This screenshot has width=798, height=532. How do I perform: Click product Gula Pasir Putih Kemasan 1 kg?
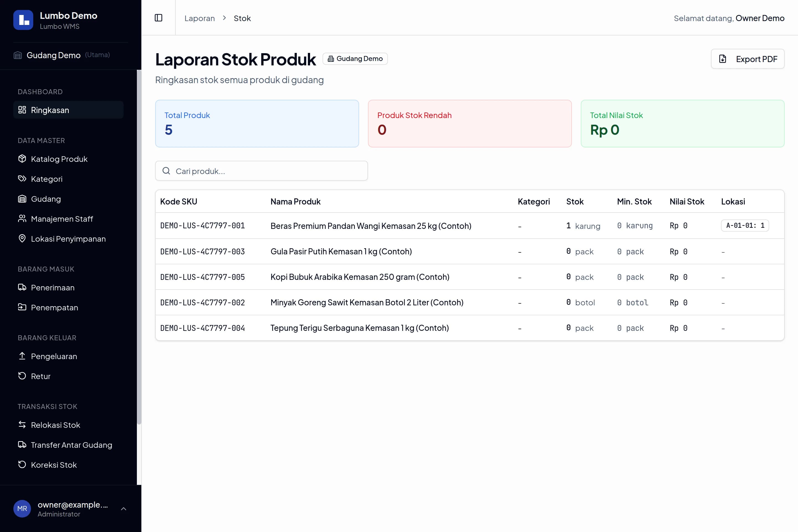[341, 251]
